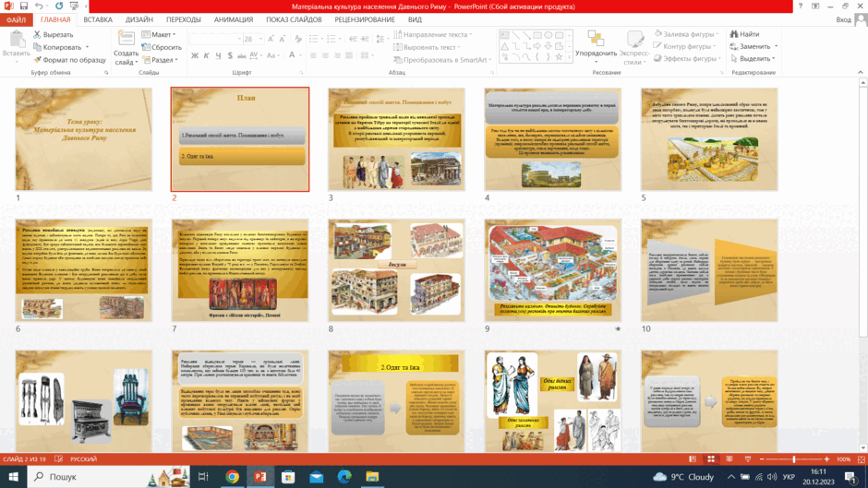868x488 pixels.
Task: Open the ФАЙЛ tab
Action: pyautogui.click(x=16, y=20)
